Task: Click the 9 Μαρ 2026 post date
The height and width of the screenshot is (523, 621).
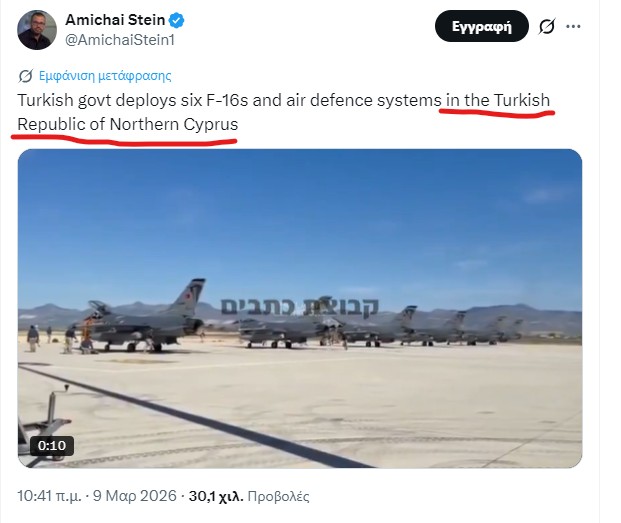Action: [135, 496]
